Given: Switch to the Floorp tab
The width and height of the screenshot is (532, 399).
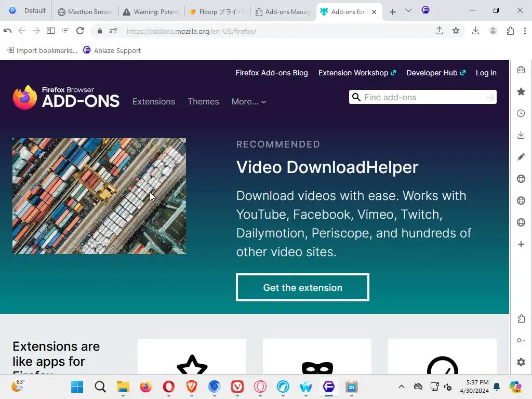Looking at the screenshot, I should click(217, 12).
